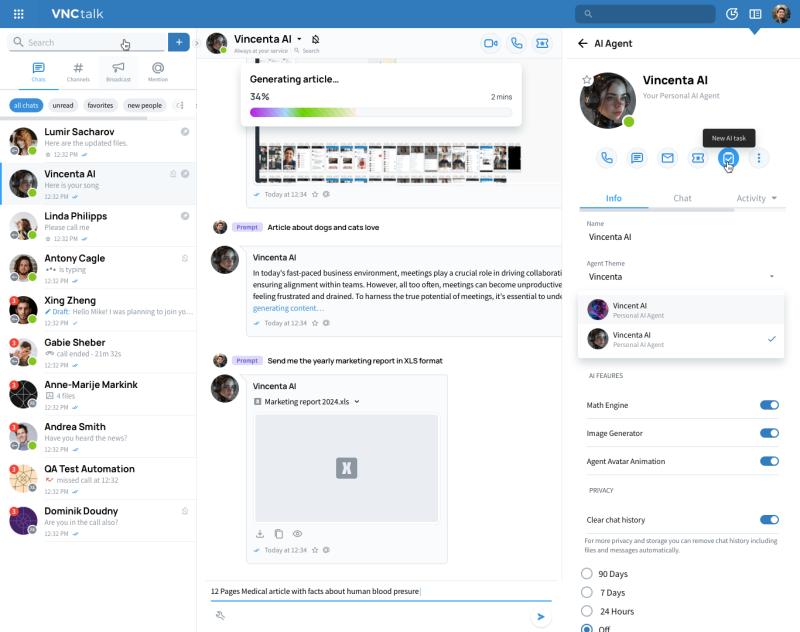
Task: Click the plus button to start new chat
Action: click(178, 42)
